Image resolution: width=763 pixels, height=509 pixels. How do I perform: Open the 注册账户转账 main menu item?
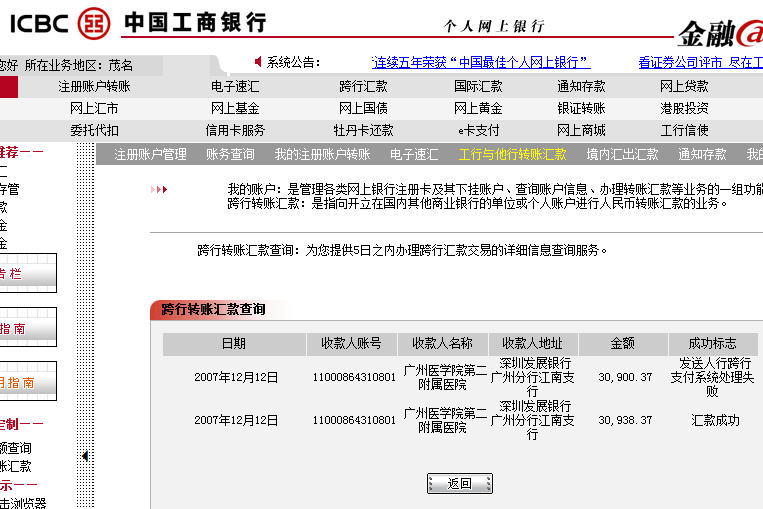click(94, 86)
